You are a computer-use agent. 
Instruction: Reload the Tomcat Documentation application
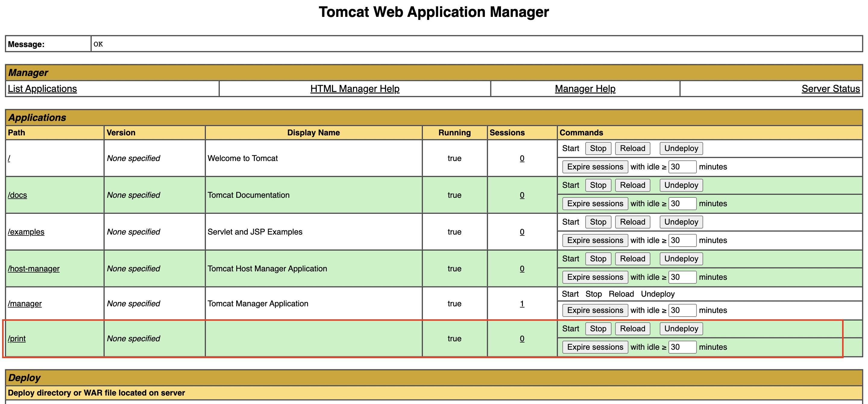click(633, 185)
